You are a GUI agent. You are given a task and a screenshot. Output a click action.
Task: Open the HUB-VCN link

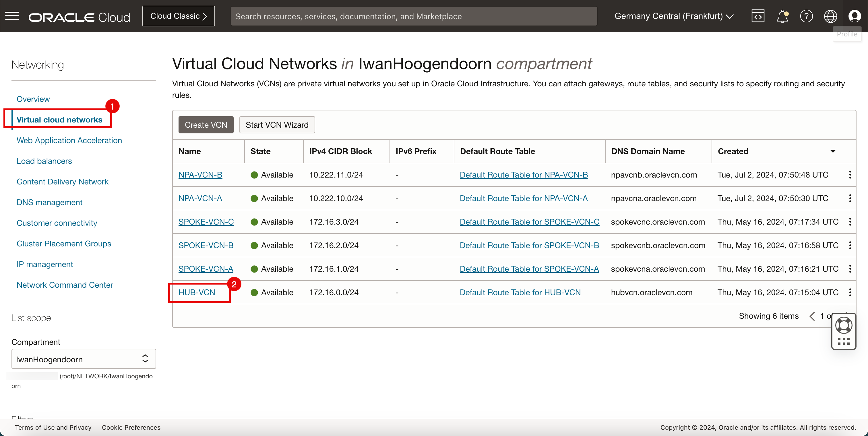tap(197, 292)
